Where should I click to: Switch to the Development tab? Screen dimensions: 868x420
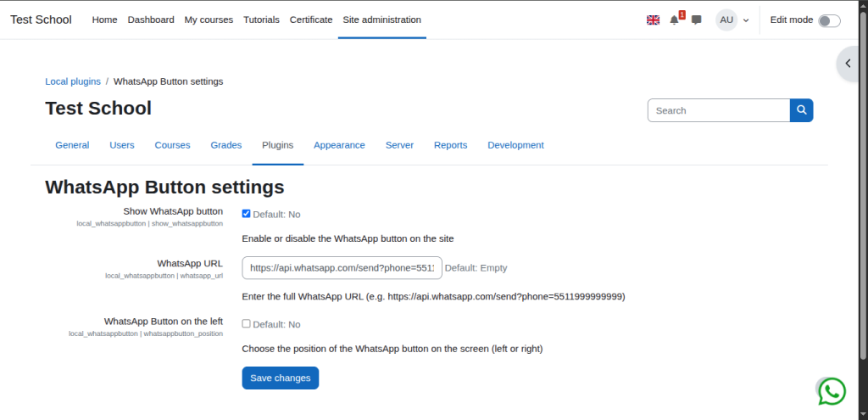tap(516, 145)
